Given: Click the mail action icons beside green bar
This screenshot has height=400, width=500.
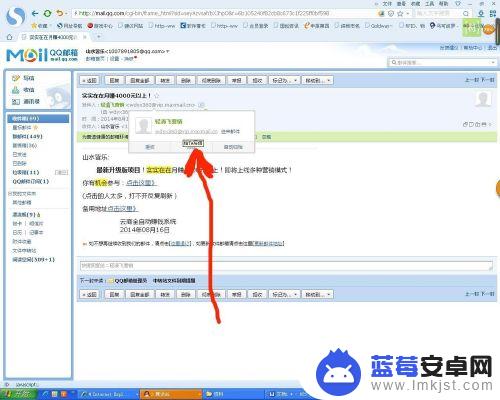Looking at the screenshot, I should pyautogui.click(x=477, y=124).
